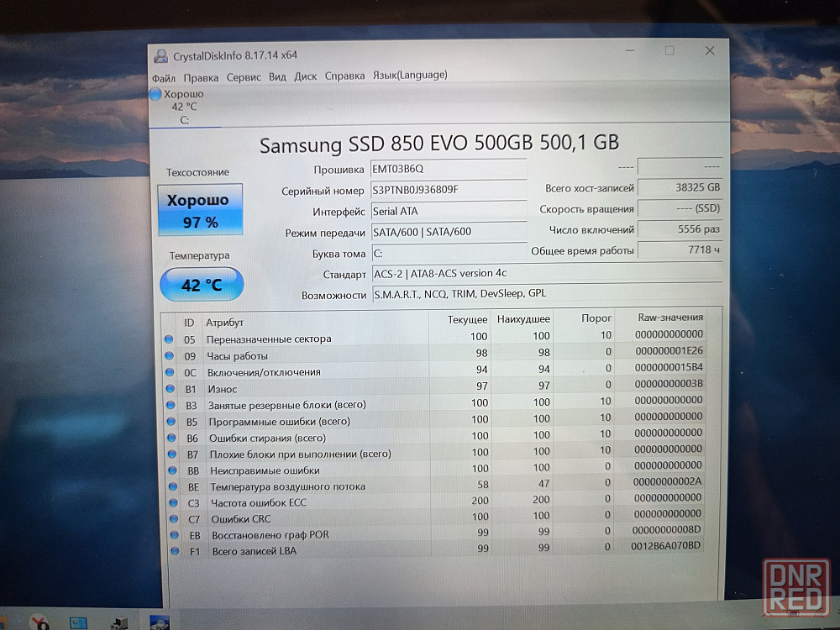
Task: Click the status dot for Частота ошибок ECC
Action: coord(174,502)
